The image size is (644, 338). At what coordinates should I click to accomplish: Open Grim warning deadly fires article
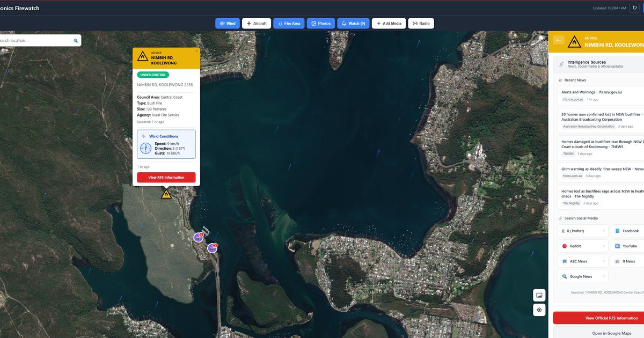click(601, 172)
